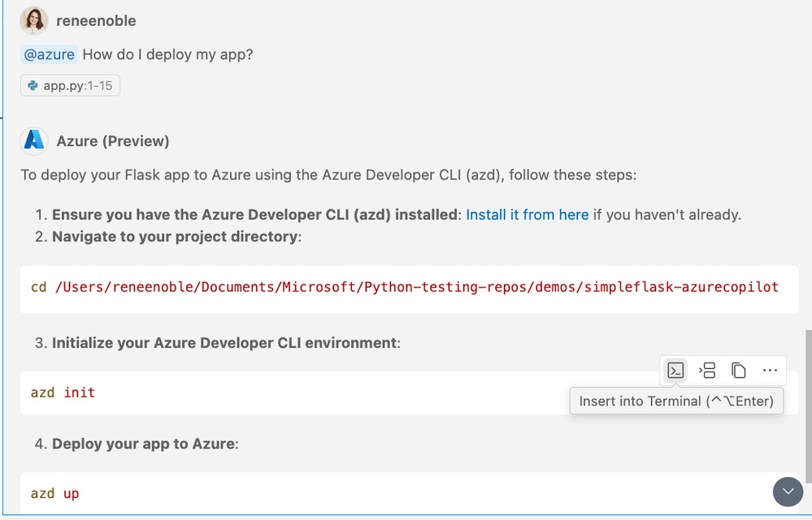The width and height of the screenshot is (812, 520).
Task: Click the cd project directory command
Action: point(404,287)
